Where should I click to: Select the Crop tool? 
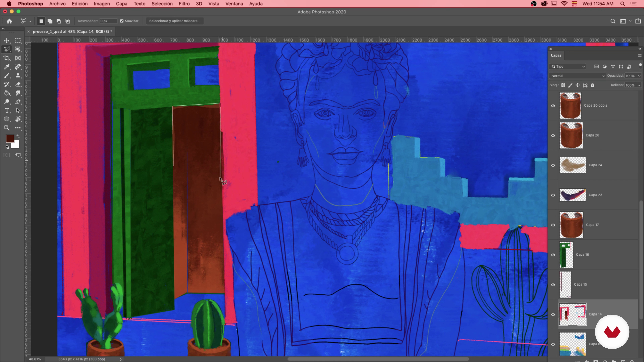click(x=7, y=58)
